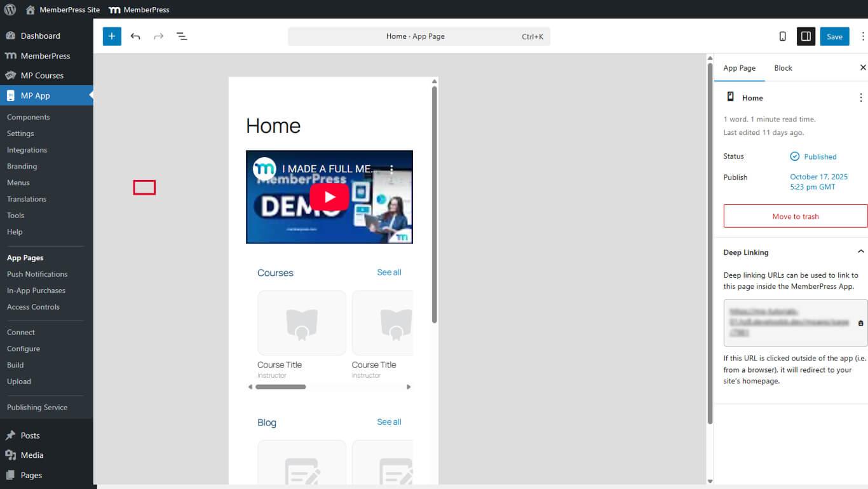Click the Move to trash button
The width and height of the screenshot is (868, 489).
(x=795, y=216)
